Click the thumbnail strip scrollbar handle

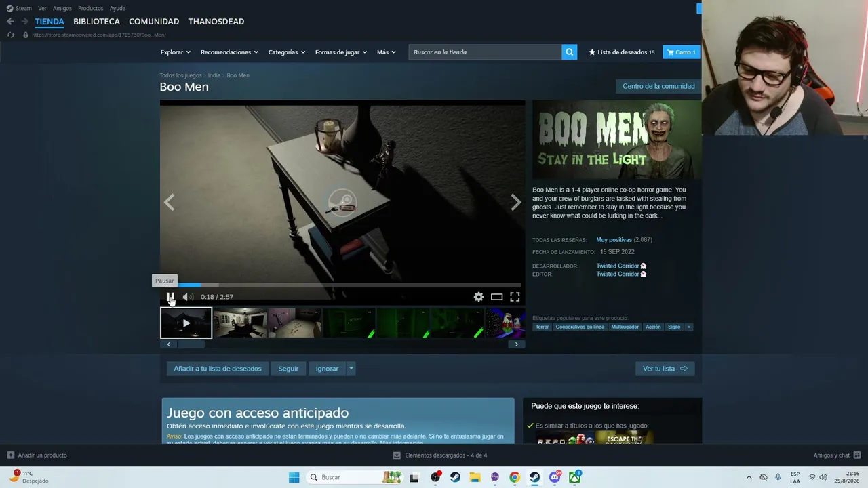coord(191,344)
